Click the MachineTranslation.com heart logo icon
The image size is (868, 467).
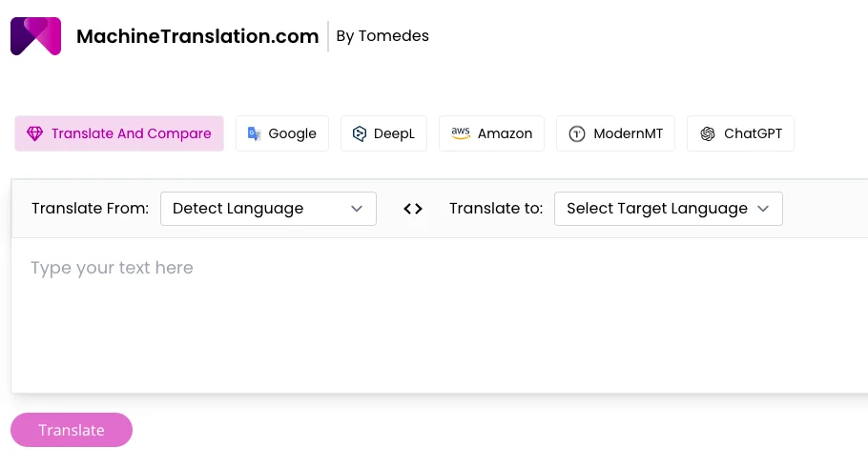[x=35, y=36]
